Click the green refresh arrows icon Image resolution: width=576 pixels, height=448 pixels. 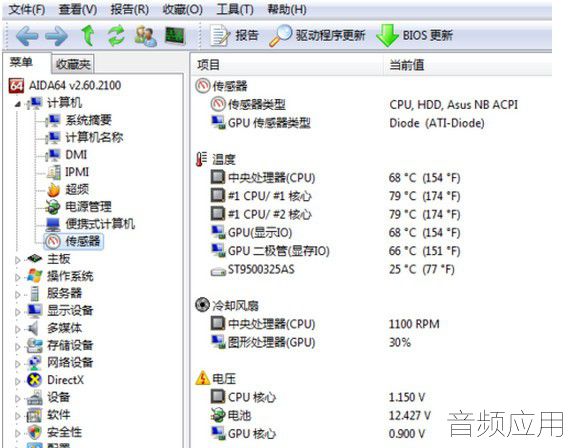coord(116,36)
